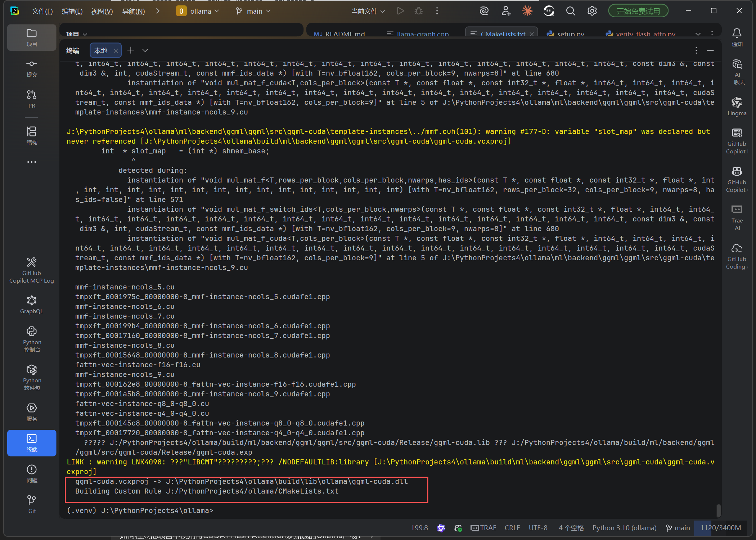Viewport: 756px width, 540px height.
Task: Click the 开始免费试用 button
Action: pos(638,11)
